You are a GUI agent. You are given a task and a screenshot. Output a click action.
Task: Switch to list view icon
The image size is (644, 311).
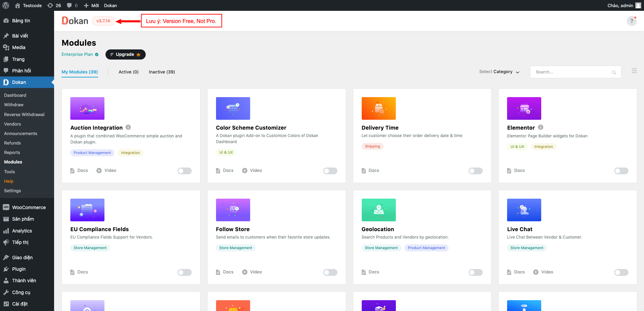634,71
